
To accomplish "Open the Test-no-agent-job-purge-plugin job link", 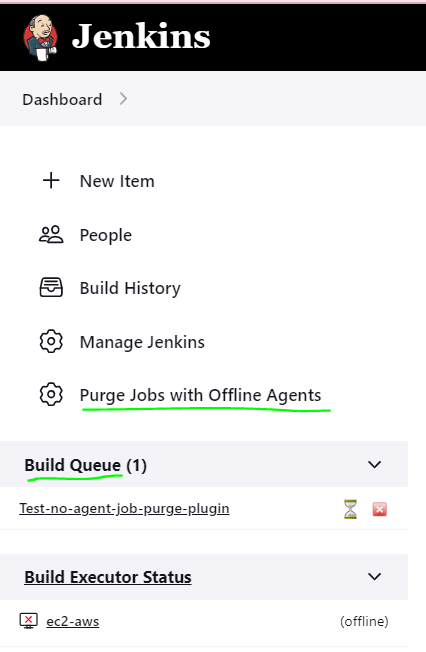I will tap(124, 509).
